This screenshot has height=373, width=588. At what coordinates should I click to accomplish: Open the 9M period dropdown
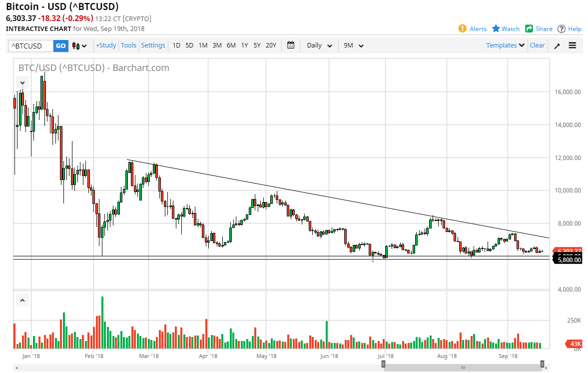point(353,45)
